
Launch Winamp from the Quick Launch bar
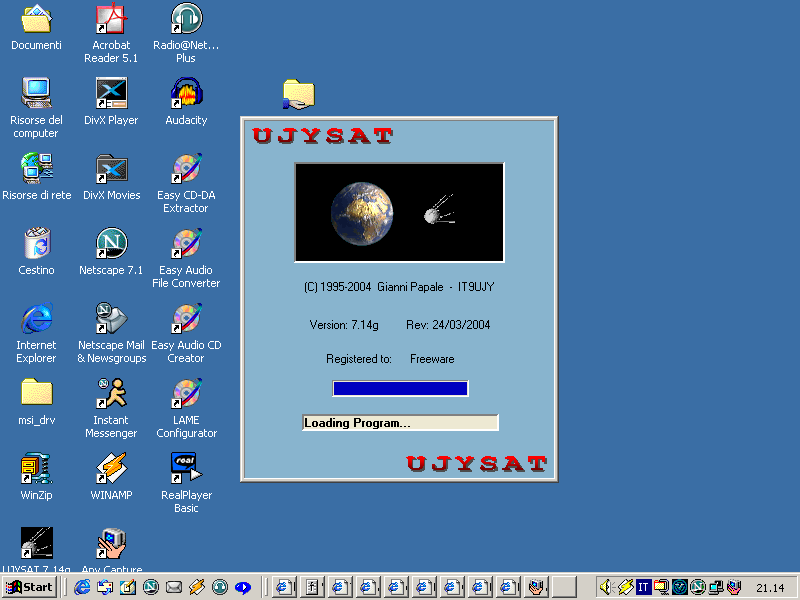(196, 587)
